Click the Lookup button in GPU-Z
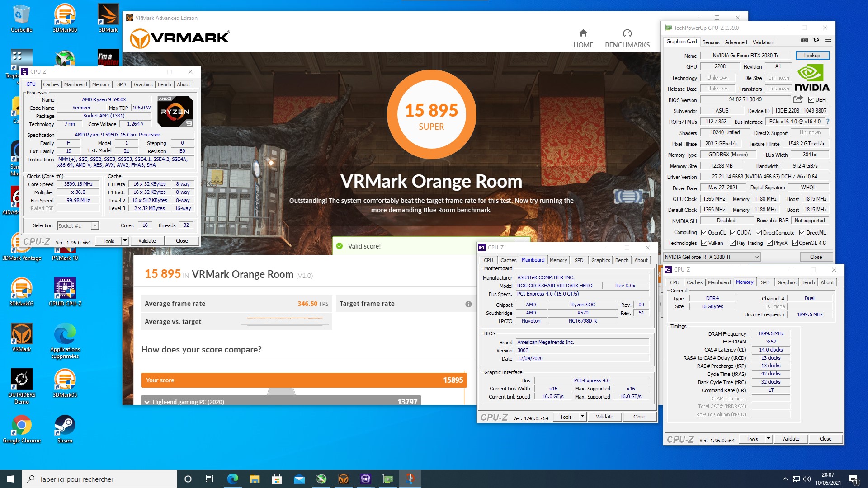 coord(812,56)
